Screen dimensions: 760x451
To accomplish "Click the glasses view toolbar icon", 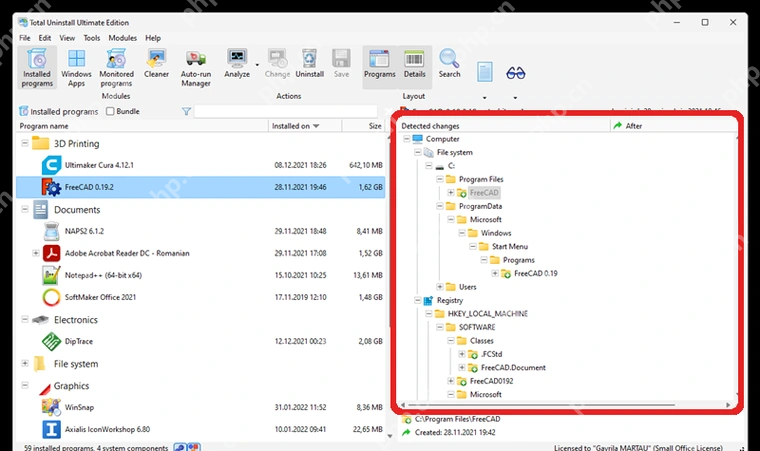I will [x=515, y=73].
